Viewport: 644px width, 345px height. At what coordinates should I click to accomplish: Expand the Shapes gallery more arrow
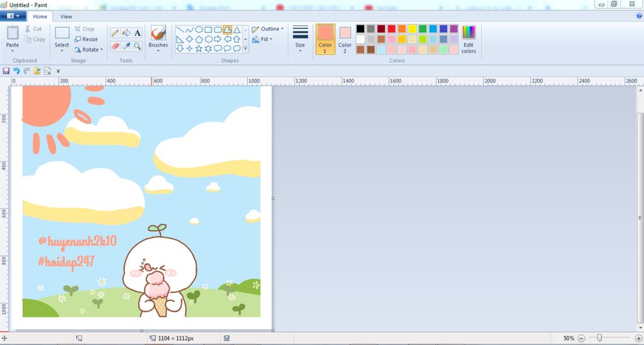click(246, 48)
